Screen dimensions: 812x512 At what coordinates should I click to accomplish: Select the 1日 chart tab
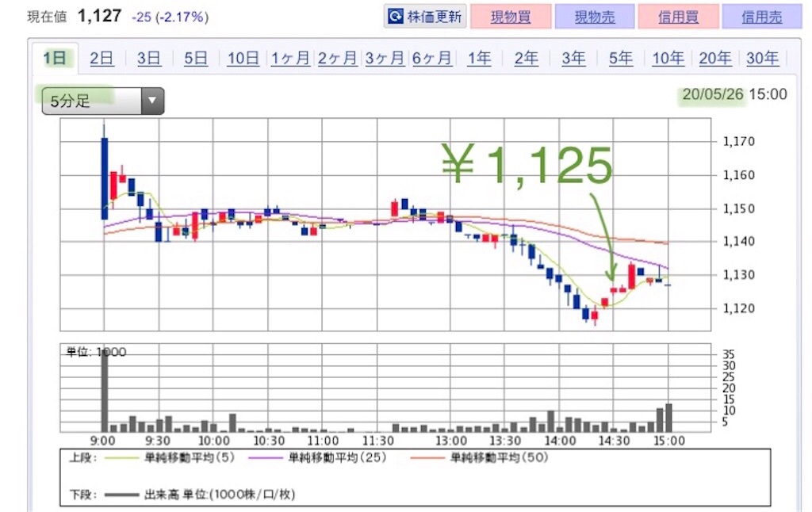55,58
